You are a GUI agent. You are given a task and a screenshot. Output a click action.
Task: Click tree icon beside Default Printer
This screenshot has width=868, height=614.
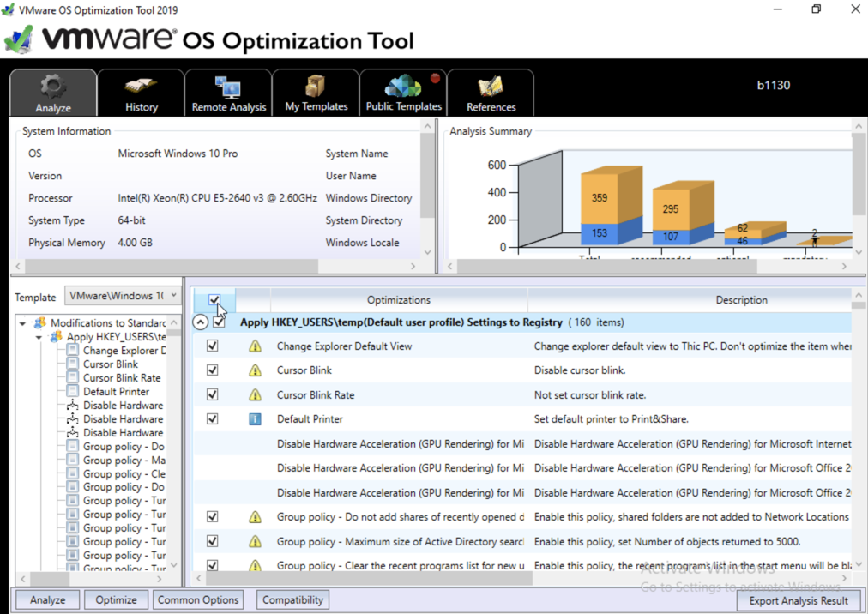[73, 391]
